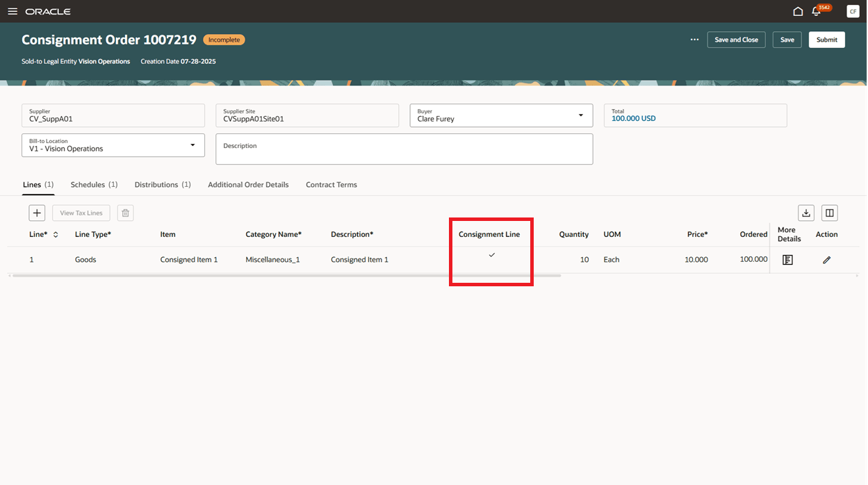The height and width of the screenshot is (485, 868).
Task: Open the more actions ellipsis menu
Action: pyautogui.click(x=694, y=40)
